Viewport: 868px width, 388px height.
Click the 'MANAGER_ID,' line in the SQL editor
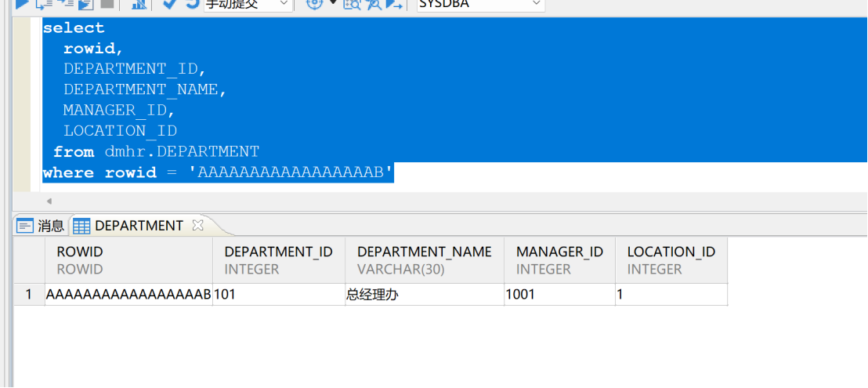(119, 111)
